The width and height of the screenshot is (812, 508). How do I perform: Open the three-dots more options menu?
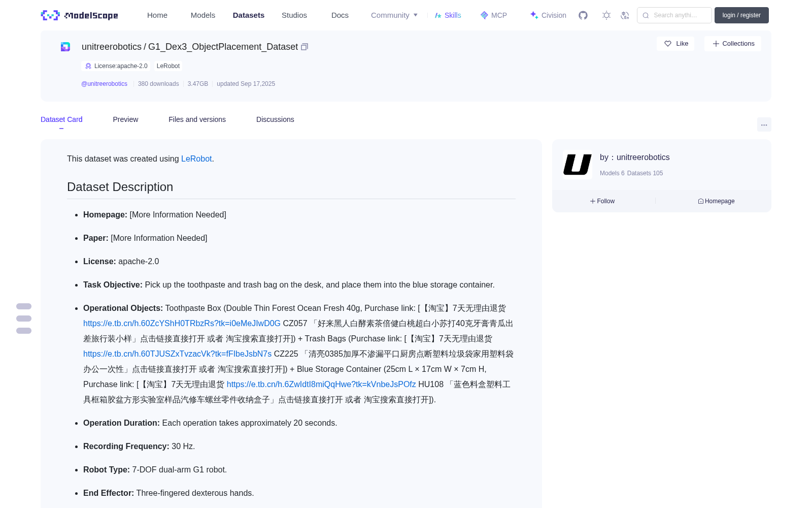coord(764,124)
